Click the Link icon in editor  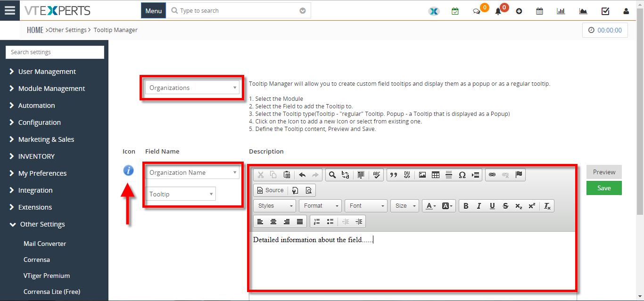(492, 175)
